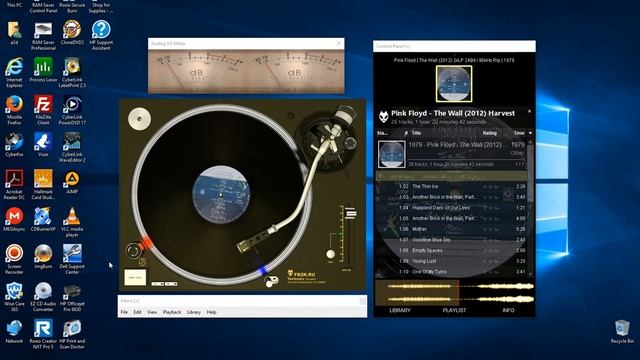Click the foobar2000 alien head logo

coord(383,117)
